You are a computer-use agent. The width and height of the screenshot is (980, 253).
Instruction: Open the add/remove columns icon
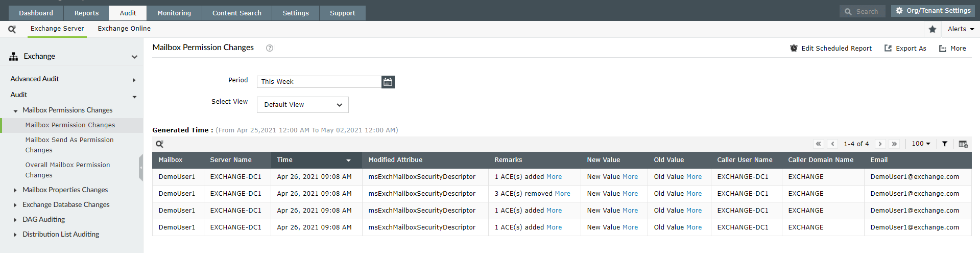tap(963, 144)
